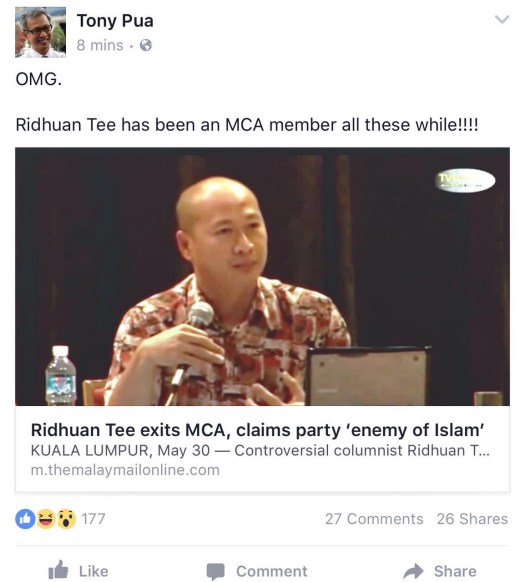Click Tony Pua's profile picture
This screenshot has height=582, width=525.
[40, 32]
